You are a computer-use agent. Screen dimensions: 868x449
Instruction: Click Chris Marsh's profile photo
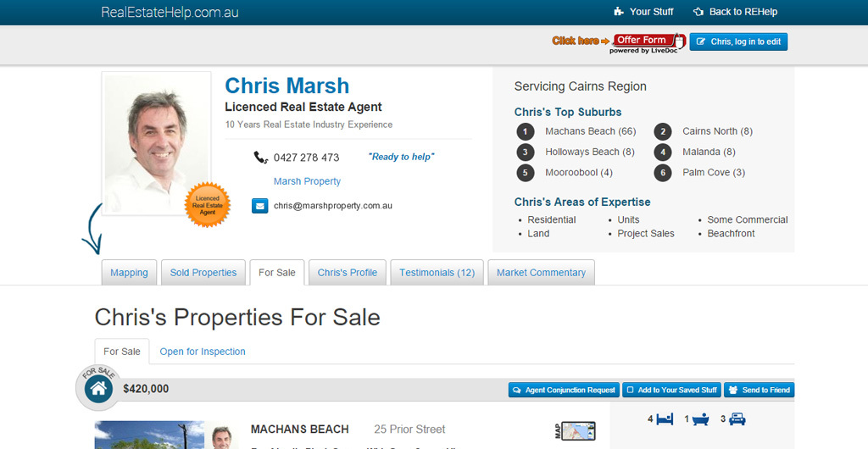157,144
